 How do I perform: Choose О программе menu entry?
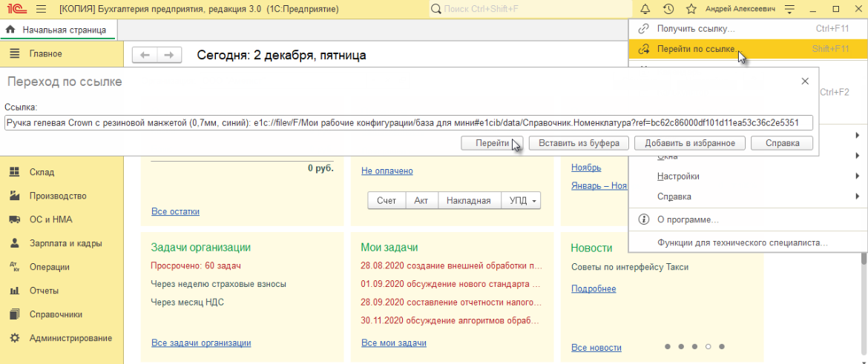click(x=688, y=219)
